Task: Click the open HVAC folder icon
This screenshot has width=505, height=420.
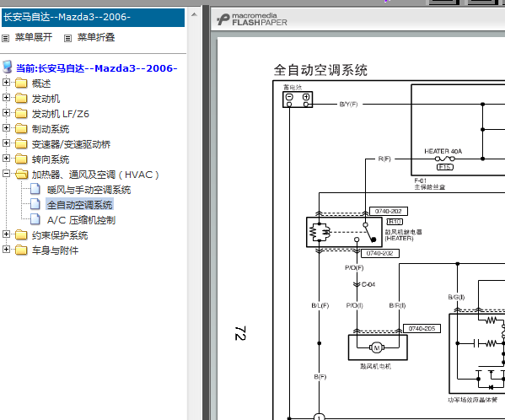Action: 22,175
